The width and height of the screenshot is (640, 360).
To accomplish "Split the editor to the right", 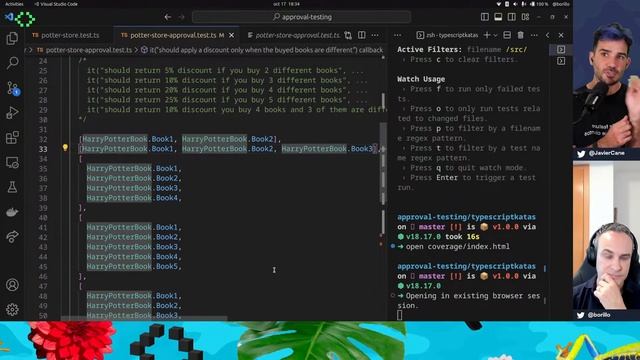I will click(362, 36).
